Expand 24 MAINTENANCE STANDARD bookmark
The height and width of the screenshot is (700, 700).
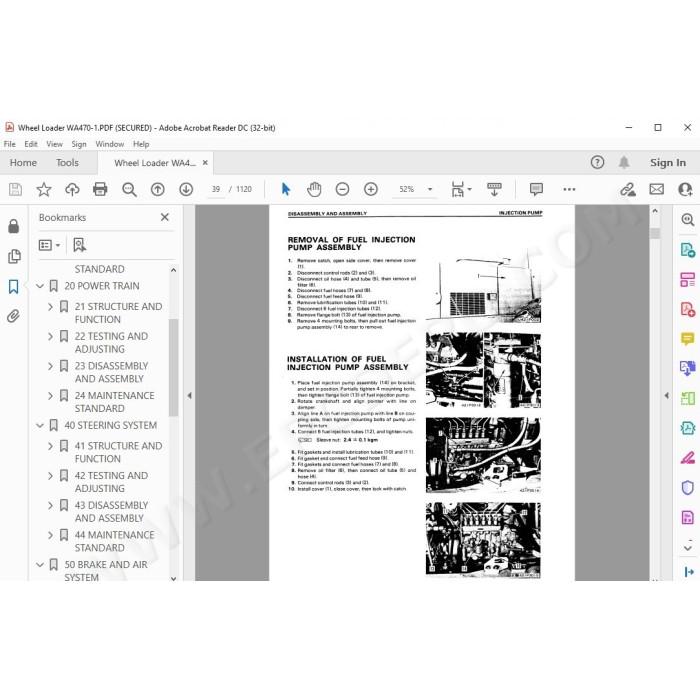pyautogui.click(x=50, y=396)
